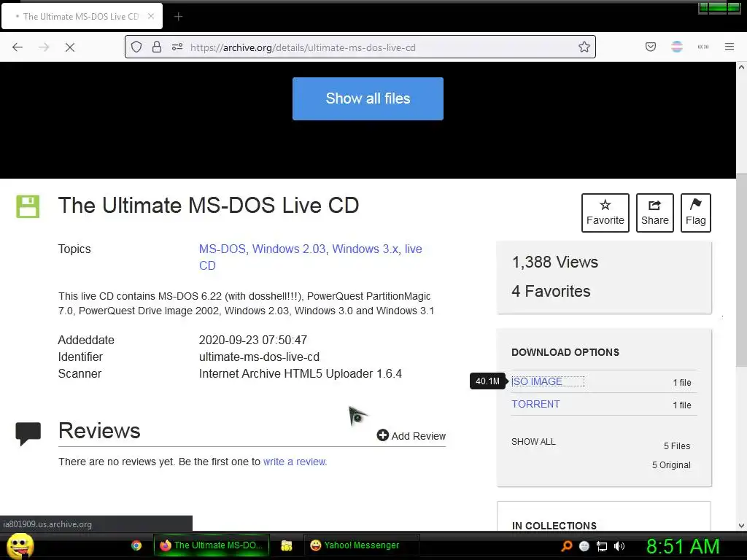Open the tracking protection shield icon
The height and width of the screenshot is (560, 747).
[x=136, y=47]
